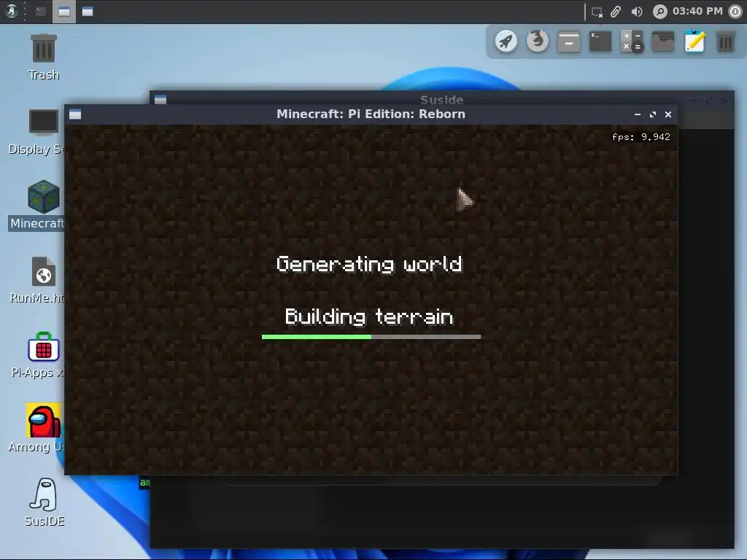Launch the rocket app launcher in the dock
Viewport: 747px width, 560px height.
click(x=506, y=42)
